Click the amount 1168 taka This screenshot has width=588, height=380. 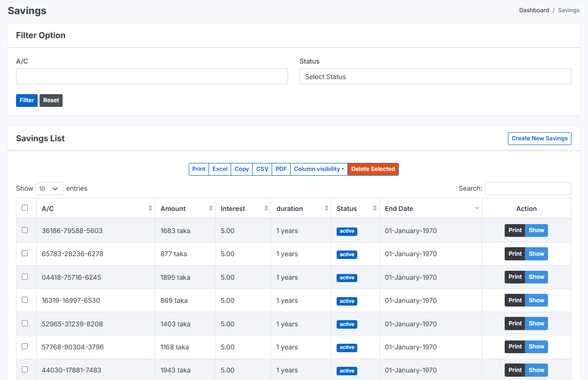pyautogui.click(x=175, y=347)
